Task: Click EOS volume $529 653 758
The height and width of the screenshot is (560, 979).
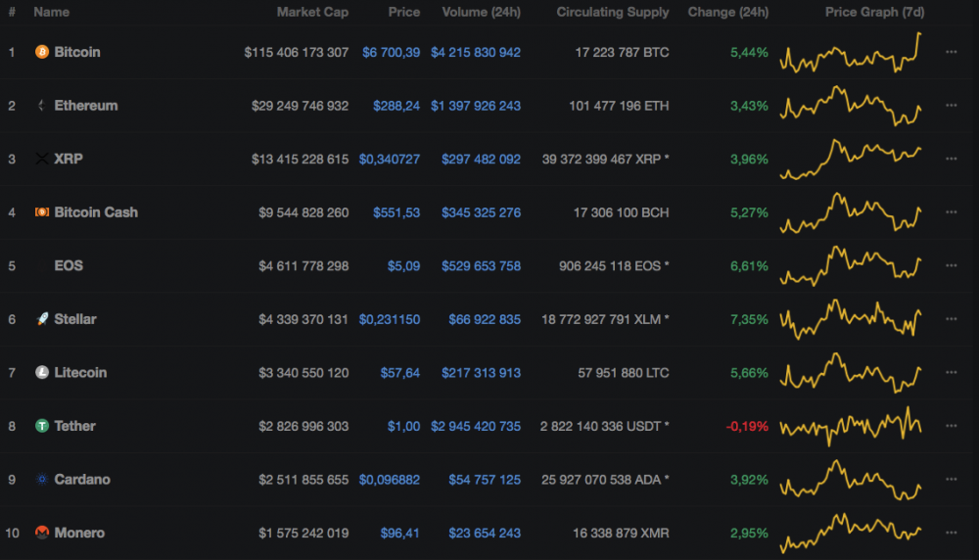Action: tap(481, 266)
